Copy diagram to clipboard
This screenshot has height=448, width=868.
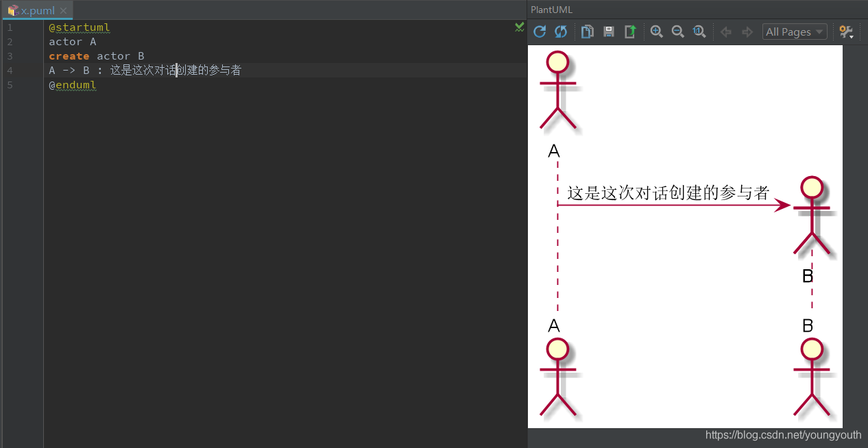tap(588, 32)
